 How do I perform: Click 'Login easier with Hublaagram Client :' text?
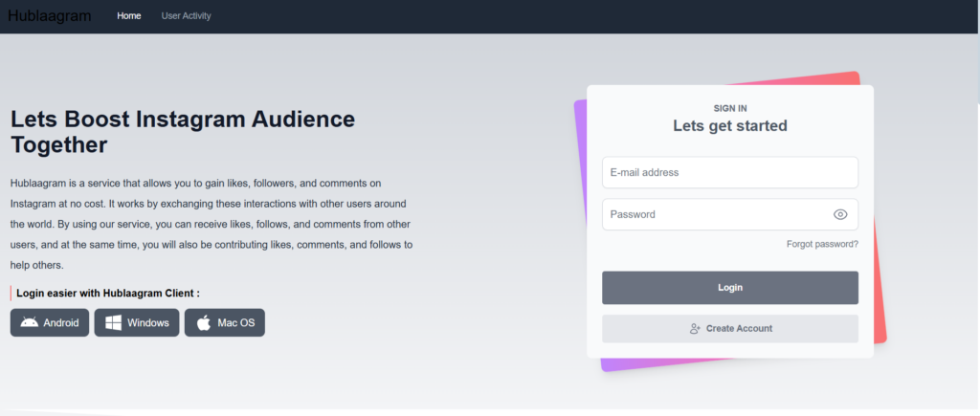click(108, 293)
